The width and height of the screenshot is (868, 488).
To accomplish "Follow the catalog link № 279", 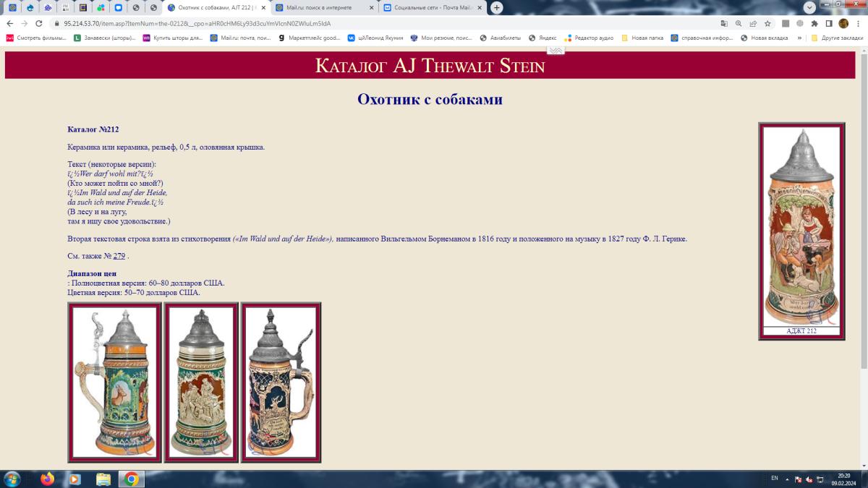I will tap(119, 256).
